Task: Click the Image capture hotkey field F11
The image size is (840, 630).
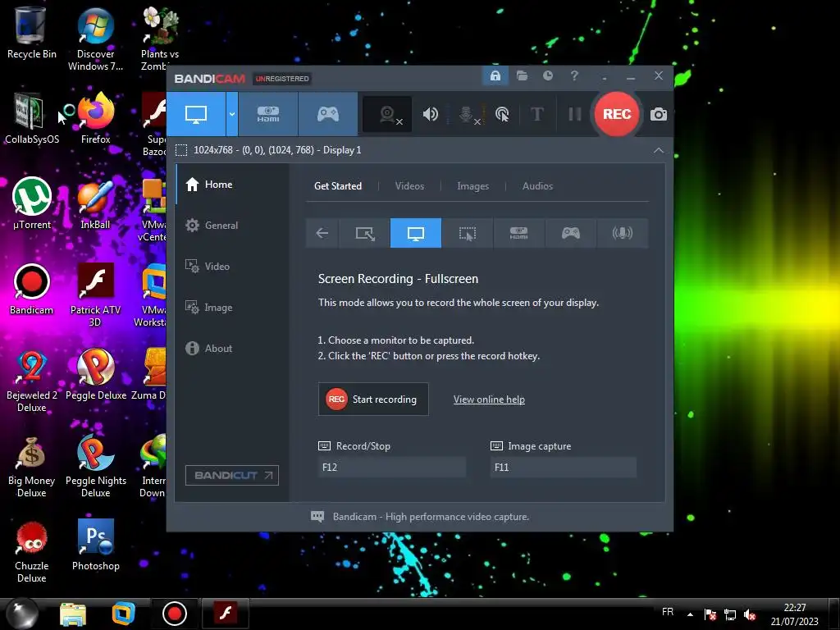Action: 564,467
